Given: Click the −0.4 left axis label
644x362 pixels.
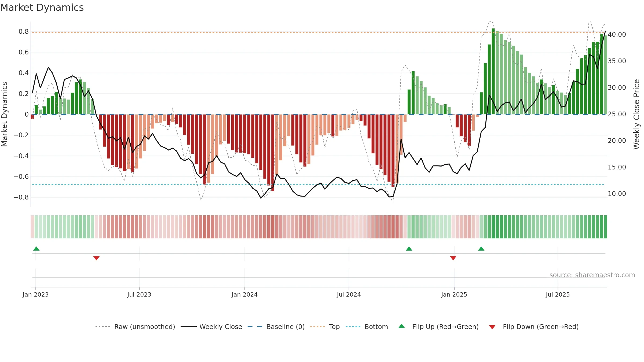Looking at the screenshot, I should tap(21, 156).
